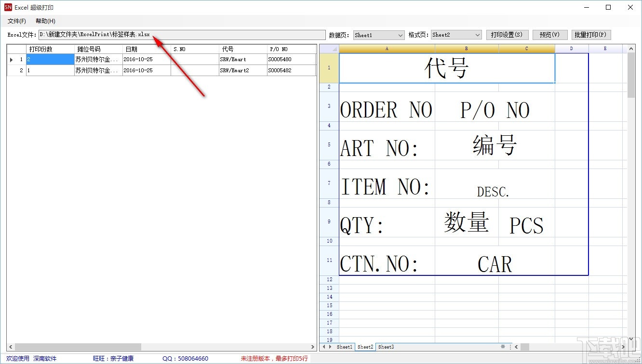Switch to the Sheet1 tab
Viewport: 642px width, 364px height.
click(x=345, y=347)
